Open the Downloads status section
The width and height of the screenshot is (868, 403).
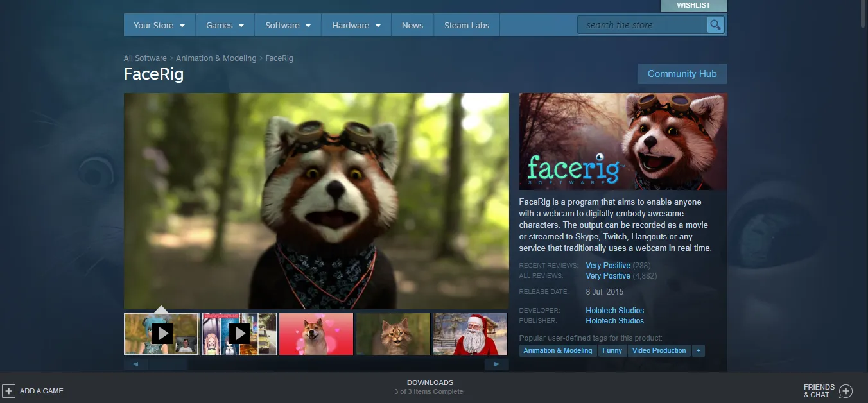pyautogui.click(x=430, y=387)
